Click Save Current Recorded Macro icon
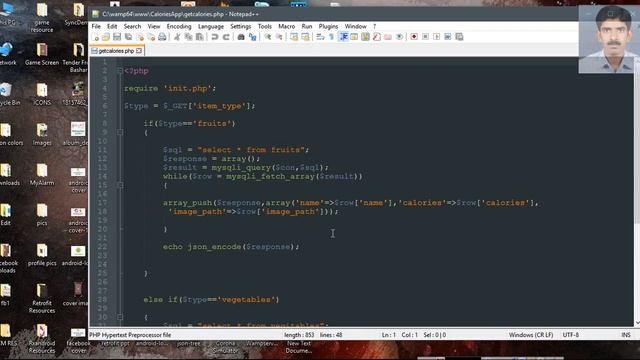This screenshot has width=640, height=360. tap(459, 37)
